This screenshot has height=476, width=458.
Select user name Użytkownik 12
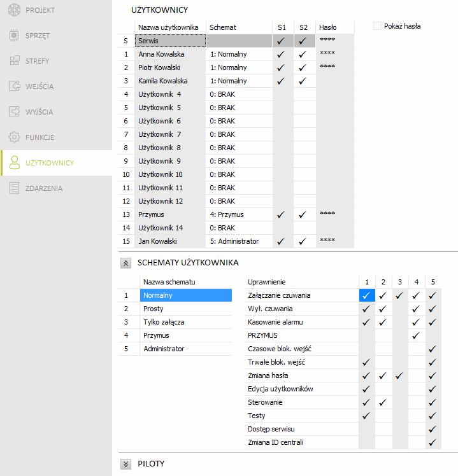[170, 201]
